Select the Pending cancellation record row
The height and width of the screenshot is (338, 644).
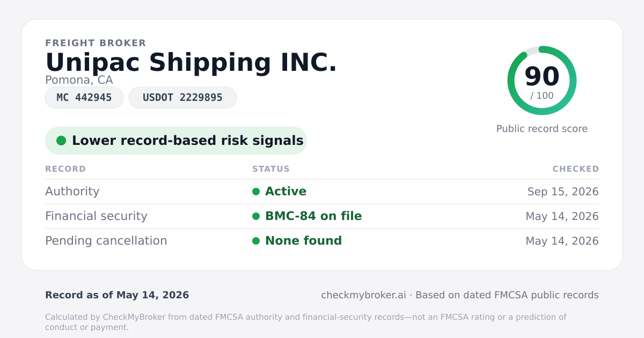(x=322, y=241)
